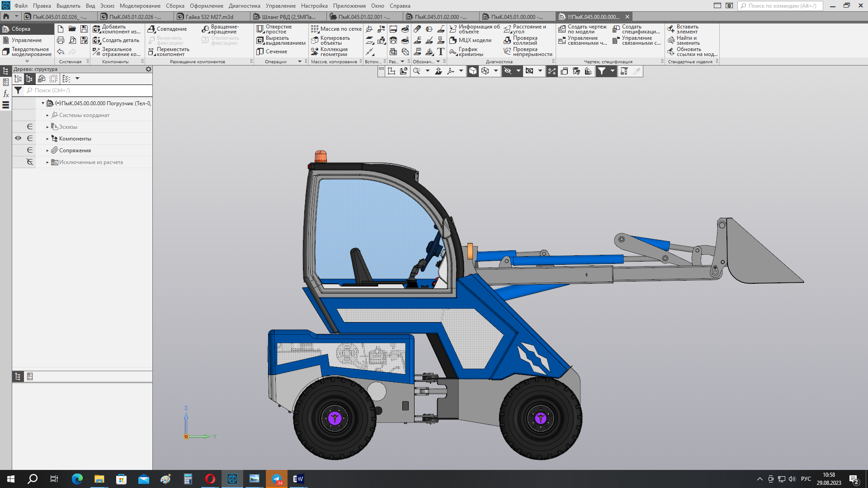Select shaded display mode cube icon
Viewport: 868px width, 488px height.
point(472,71)
